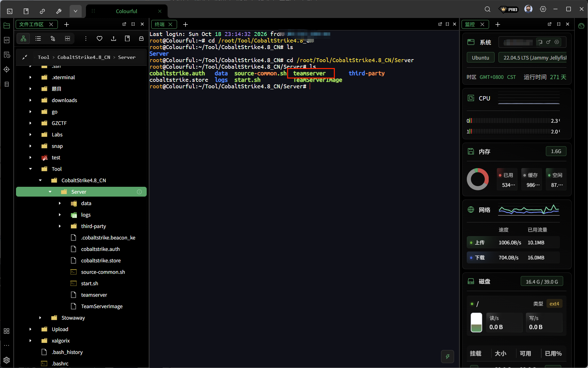The height and width of the screenshot is (368, 588).
Task: Pop out the terminal panel to new window
Action: pyautogui.click(x=440, y=24)
